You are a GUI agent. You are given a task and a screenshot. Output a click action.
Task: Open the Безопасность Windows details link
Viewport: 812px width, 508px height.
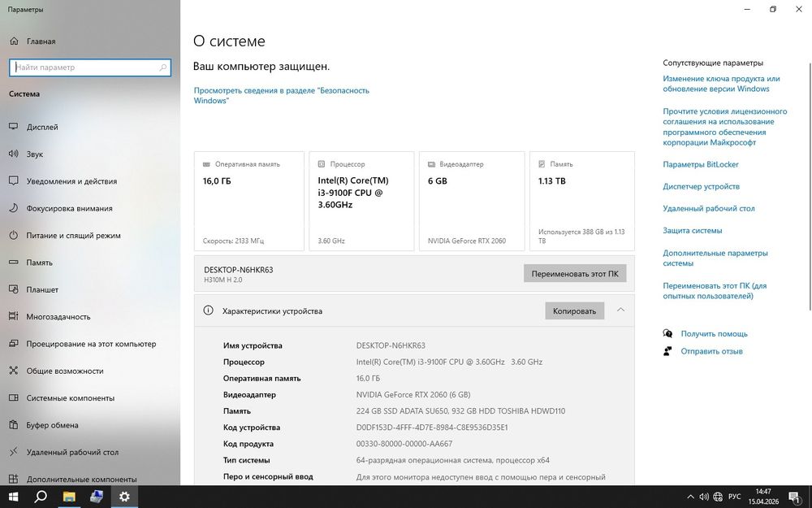(x=281, y=95)
